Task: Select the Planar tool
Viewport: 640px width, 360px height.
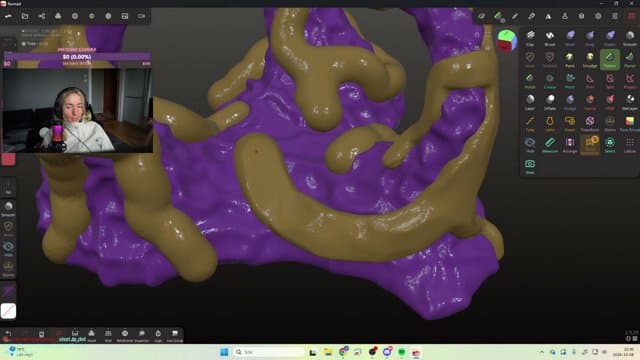Action: pyautogui.click(x=630, y=59)
